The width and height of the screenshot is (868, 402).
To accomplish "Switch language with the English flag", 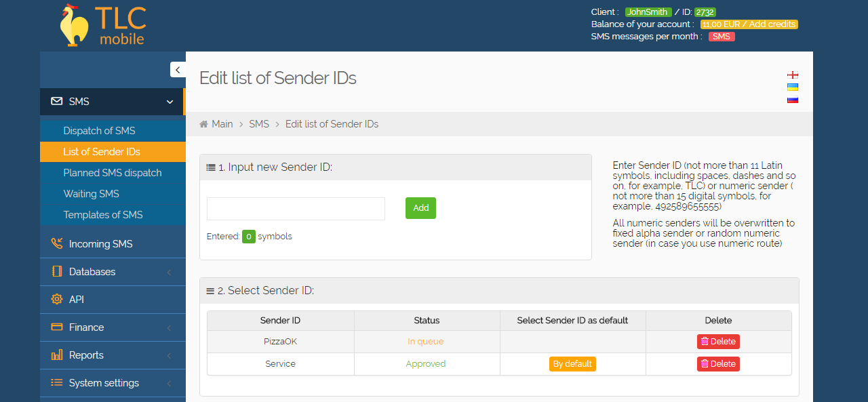I will pyautogui.click(x=793, y=75).
